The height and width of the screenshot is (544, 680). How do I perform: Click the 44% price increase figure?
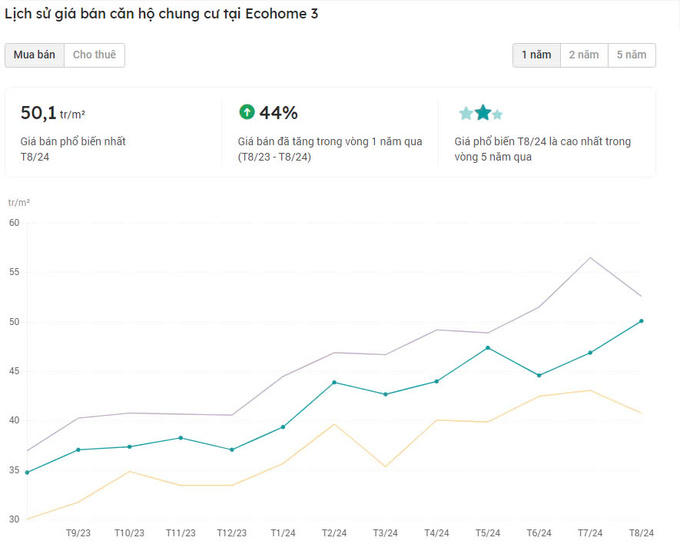point(278,112)
